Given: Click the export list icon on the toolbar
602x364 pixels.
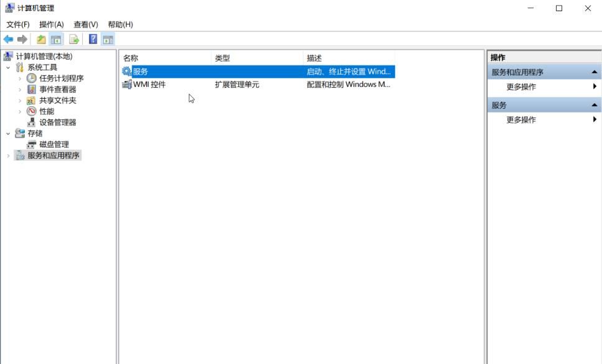Looking at the screenshot, I should (73, 39).
